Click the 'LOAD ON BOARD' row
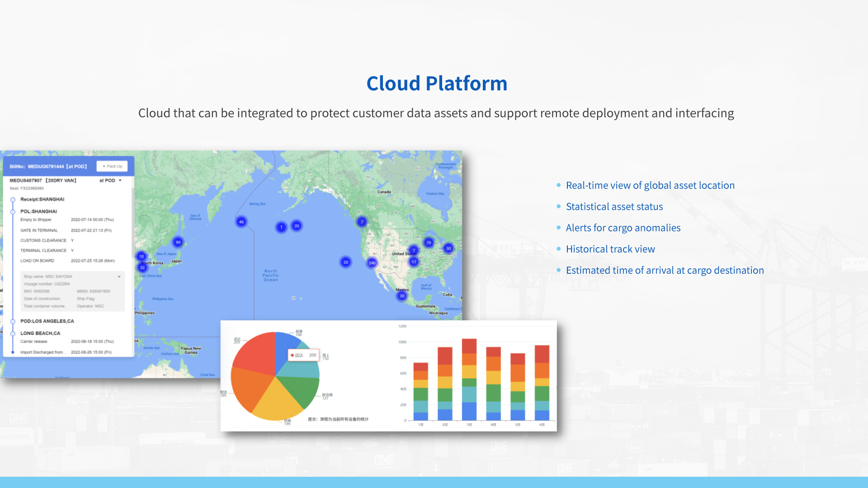 [x=67, y=261]
